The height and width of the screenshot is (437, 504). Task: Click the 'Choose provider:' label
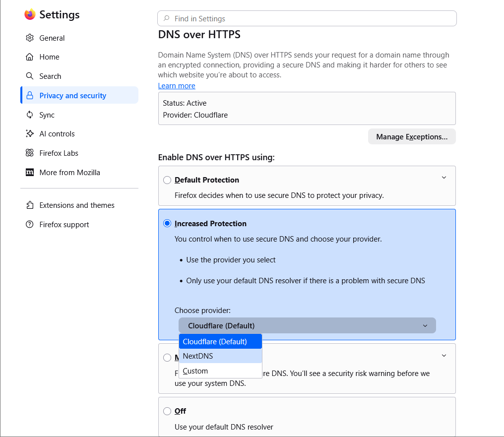point(202,311)
